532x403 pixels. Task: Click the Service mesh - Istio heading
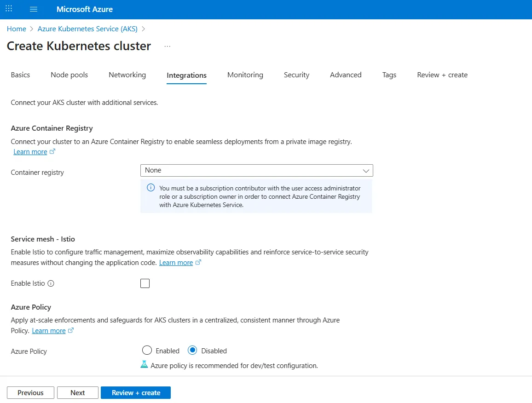click(x=43, y=239)
